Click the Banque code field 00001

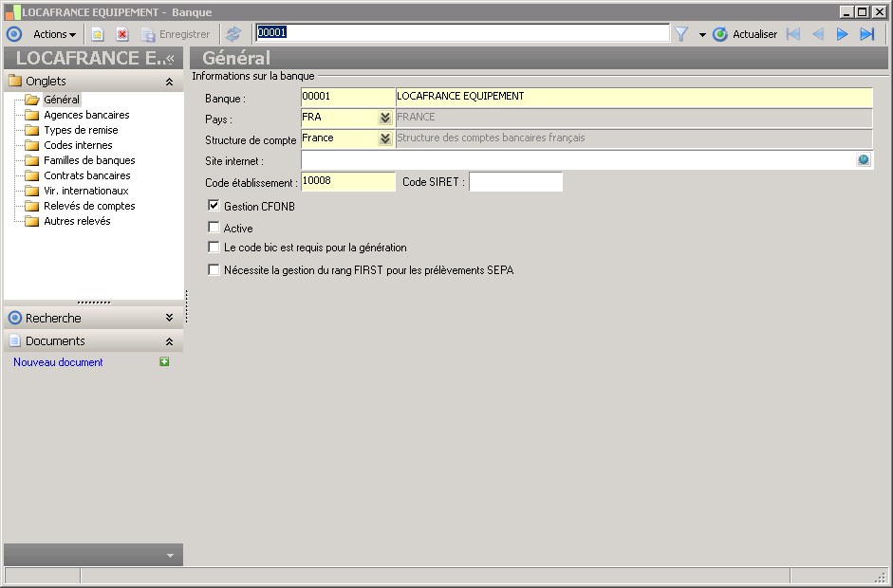347,98
